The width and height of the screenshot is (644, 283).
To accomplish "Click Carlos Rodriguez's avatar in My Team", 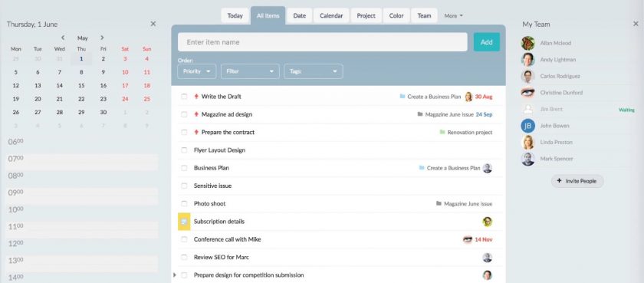I will (527, 76).
